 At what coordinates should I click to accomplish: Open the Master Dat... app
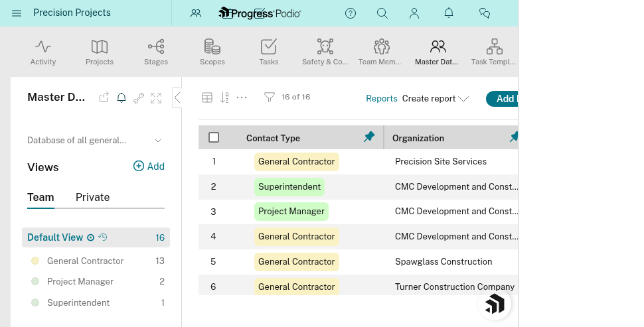tap(437, 52)
